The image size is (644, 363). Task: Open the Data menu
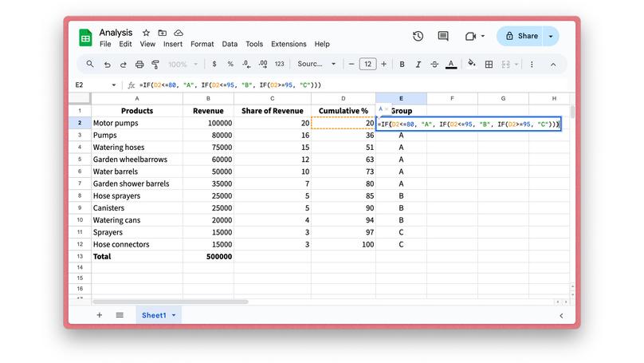(x=230, y=44)
